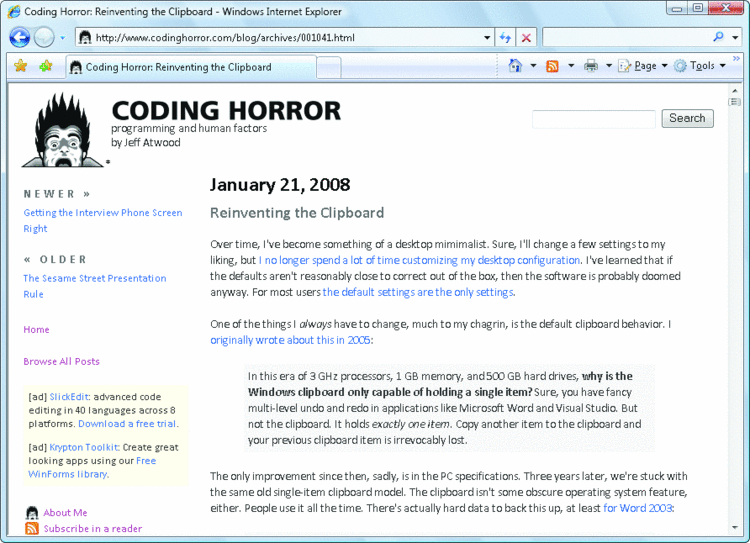
Task: Click the Coding Horror mascot logo image
Action: pyautogui.click(x=63, y=130)
